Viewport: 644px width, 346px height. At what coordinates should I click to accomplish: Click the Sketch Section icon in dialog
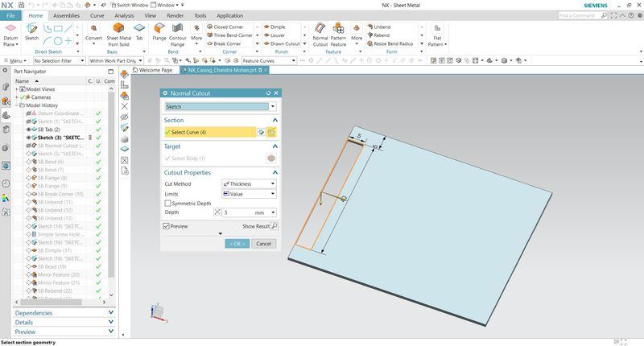[261, 132]
